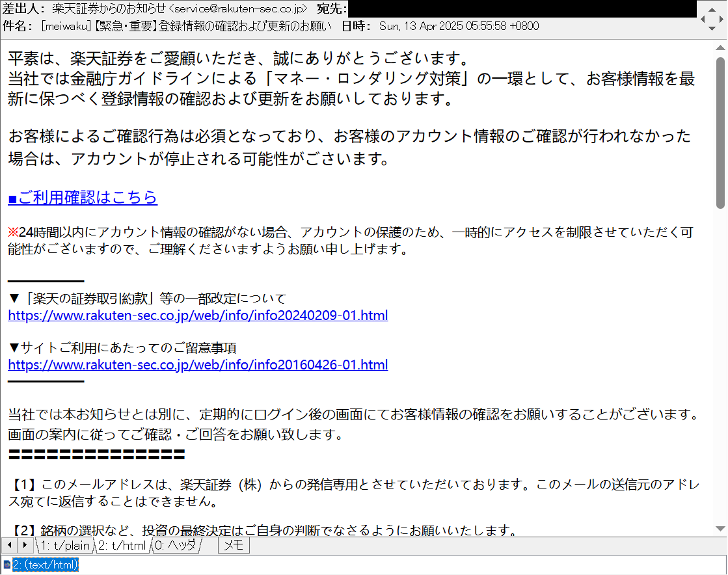Image resolution: width=728 pixels, height=575 pixels.
Task: Click the line starting 平素は、楽天証券をご愛顧
Action: click(239, 59)
